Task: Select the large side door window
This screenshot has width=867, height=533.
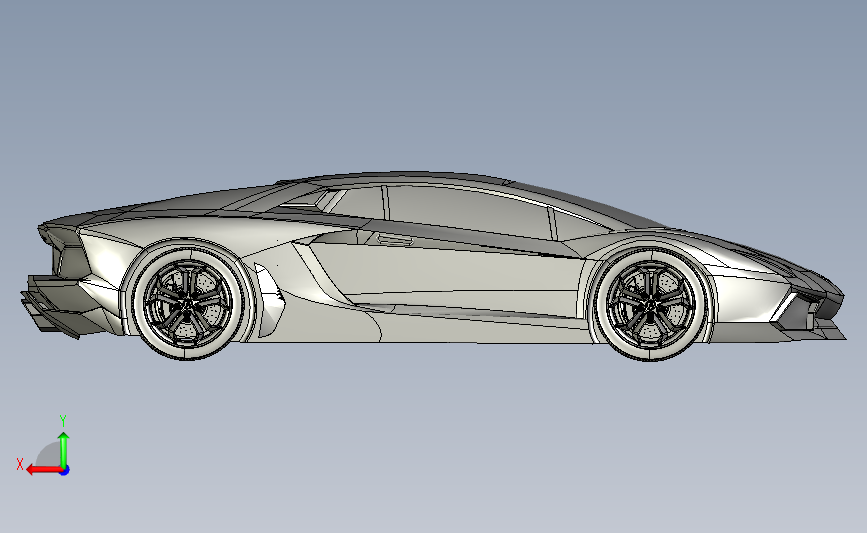Action: click(x=469, y=212)
